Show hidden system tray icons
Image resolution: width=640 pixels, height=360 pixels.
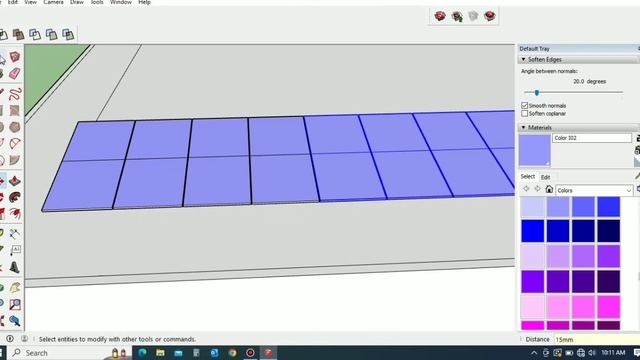coord(534,353)
